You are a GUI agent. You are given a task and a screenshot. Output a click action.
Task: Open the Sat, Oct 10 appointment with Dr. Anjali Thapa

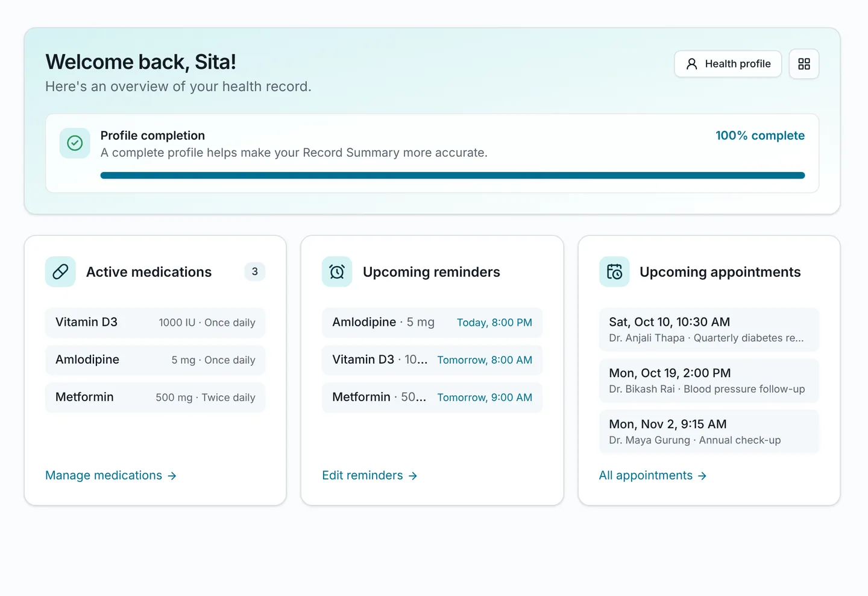(709, 329)
